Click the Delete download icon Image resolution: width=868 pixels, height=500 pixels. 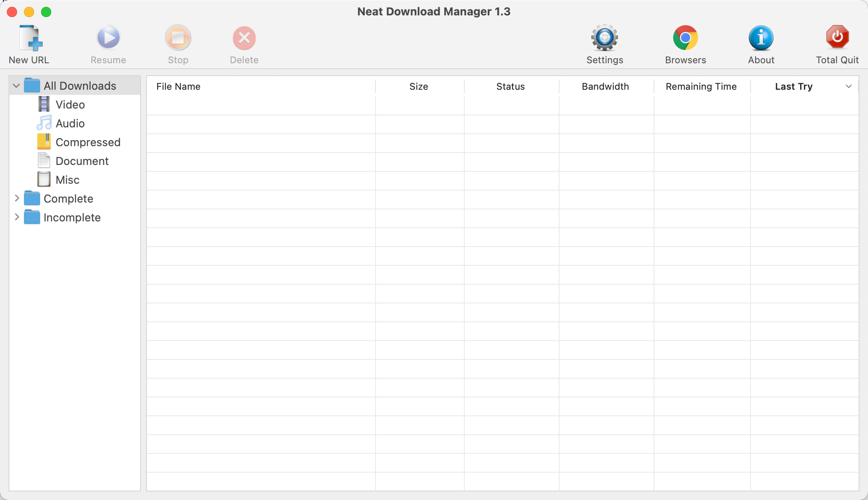244,38
